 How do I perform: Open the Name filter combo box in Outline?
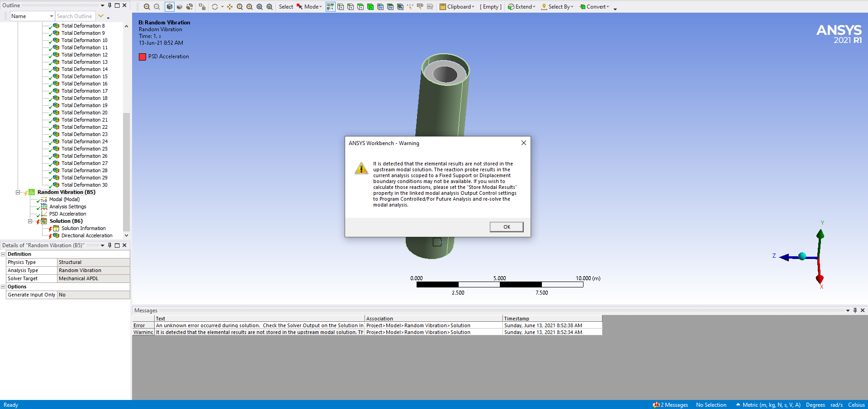32,16
